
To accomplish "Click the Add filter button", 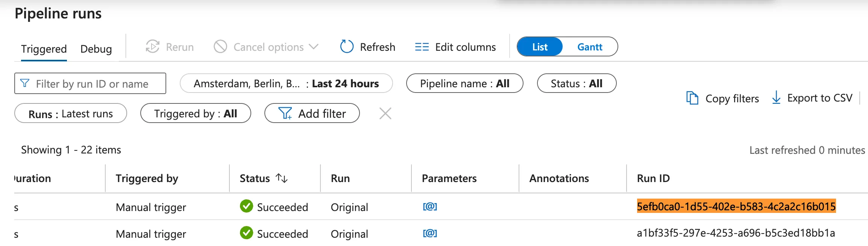I will point(312,114).
